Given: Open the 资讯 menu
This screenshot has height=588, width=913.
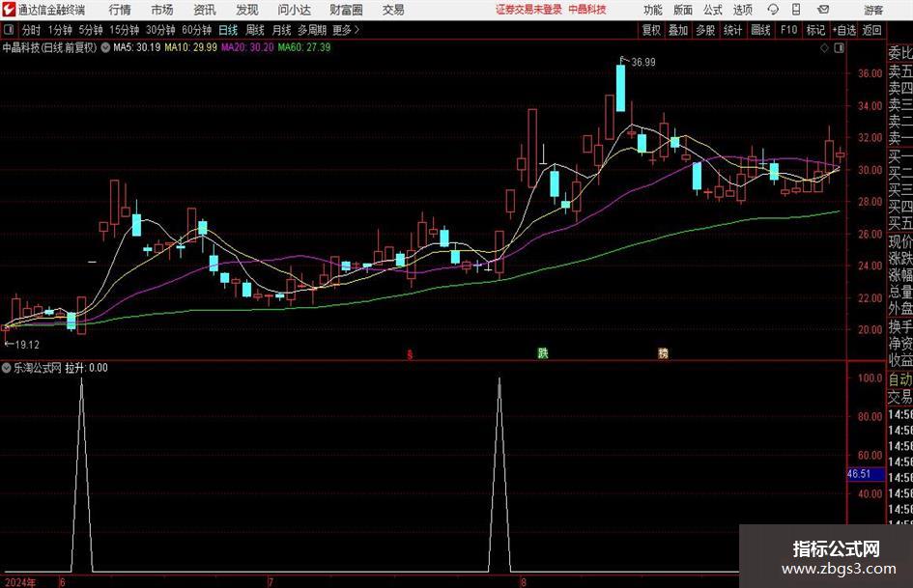Looking at the screenshot, I should [x=205, y=10].
